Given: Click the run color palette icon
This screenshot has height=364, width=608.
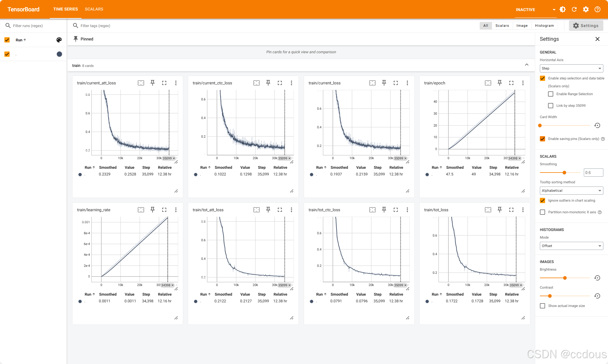Looking at the screenshot, I should pyautogui.click(x=59, y=40).
